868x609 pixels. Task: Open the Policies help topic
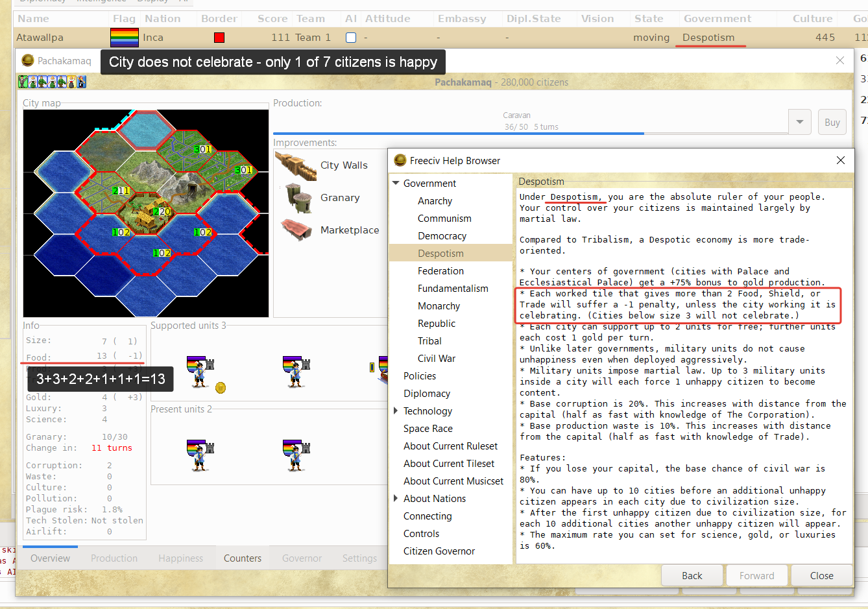420,376
